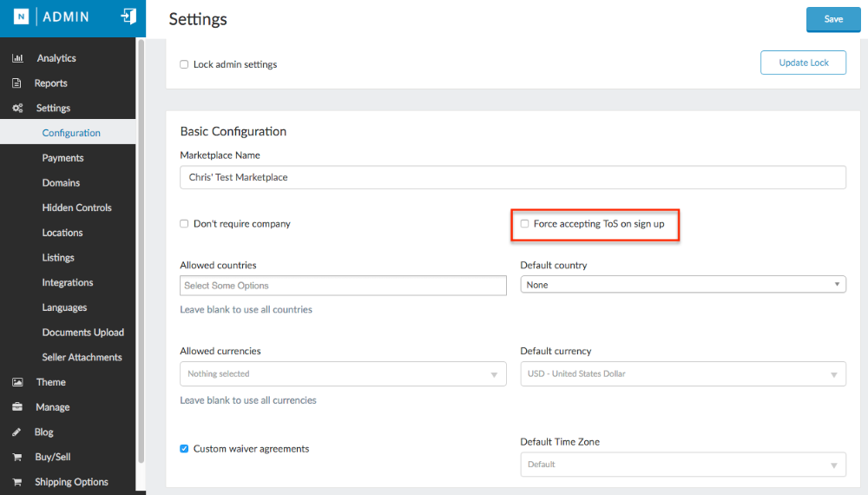This screenshot has height=495, width=868.
Task: Enable the Lock admin settings checkbox
Action: click(x=184, y=64)
